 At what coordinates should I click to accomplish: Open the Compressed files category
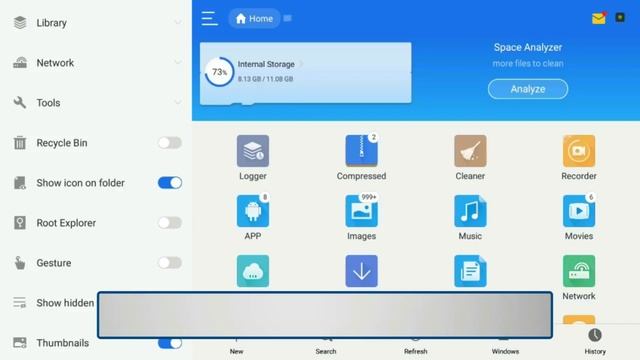coord(361,158)
